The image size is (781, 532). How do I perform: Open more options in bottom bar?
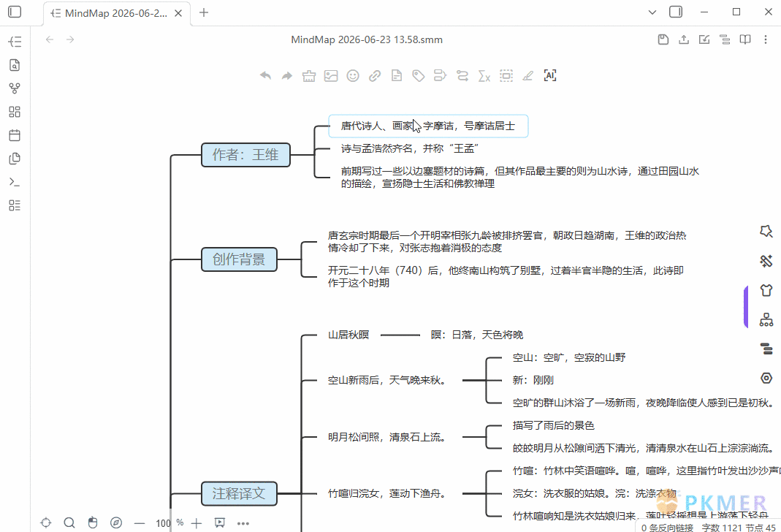[x=243, y=523]
